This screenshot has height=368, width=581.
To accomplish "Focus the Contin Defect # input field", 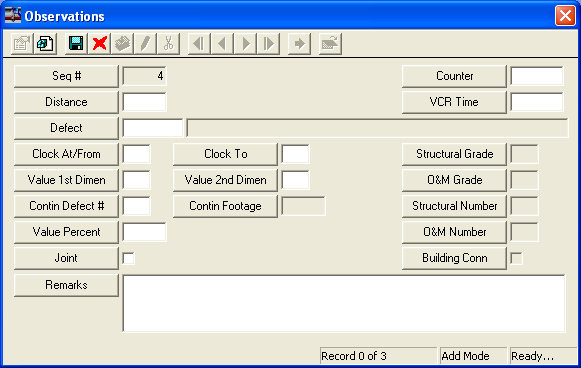I will pos(136,206).
